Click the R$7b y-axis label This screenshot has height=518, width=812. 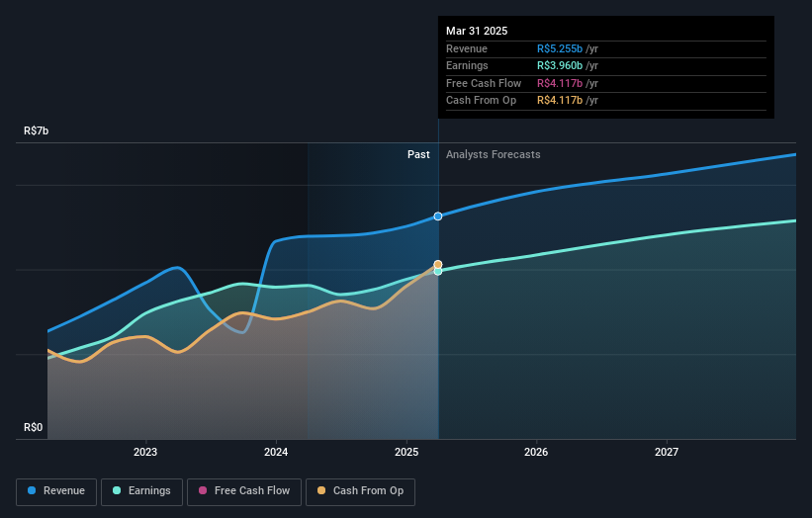(37, 130)
